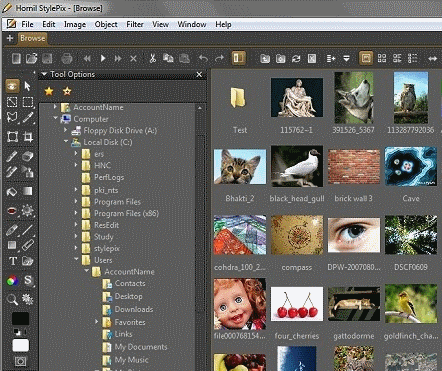Image resolution: width=442 pixels, height=371 pixels.
Task: Collapse the Local Disk (C:) node
Action: pyautogui.click(x=66, y=141)
